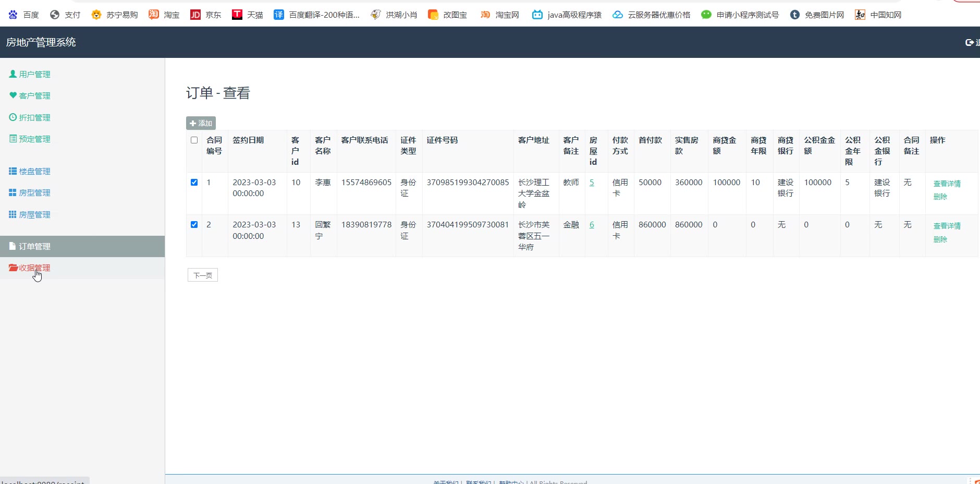This screenshot has height=484, width=980.
Task: View details (查看详情) for contract 1
Action: pyautogui.click(x=947, y=184)
